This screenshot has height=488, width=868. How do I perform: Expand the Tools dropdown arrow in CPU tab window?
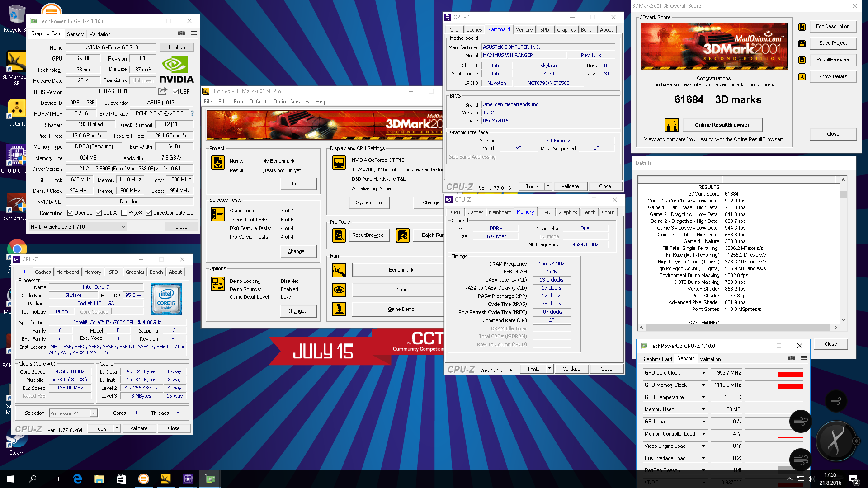pos(117,428)
